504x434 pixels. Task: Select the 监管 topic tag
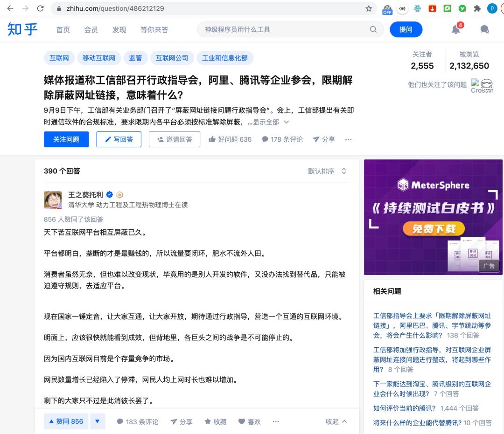pos(135,58)
